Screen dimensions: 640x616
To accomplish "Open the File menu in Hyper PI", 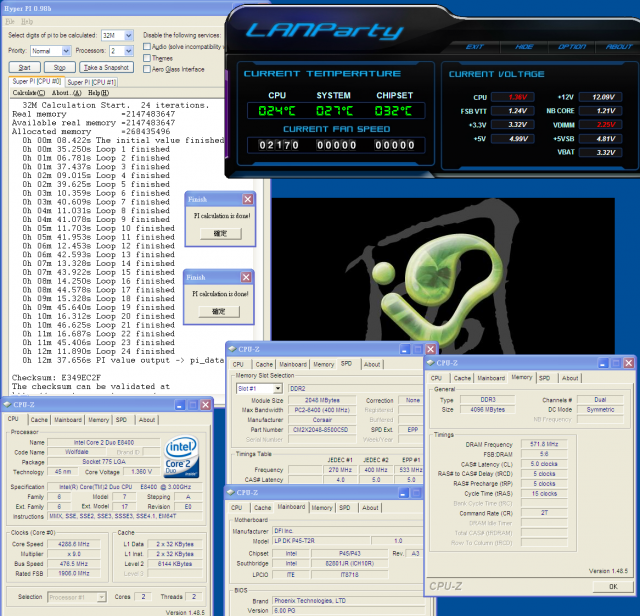I will point(10,21).
